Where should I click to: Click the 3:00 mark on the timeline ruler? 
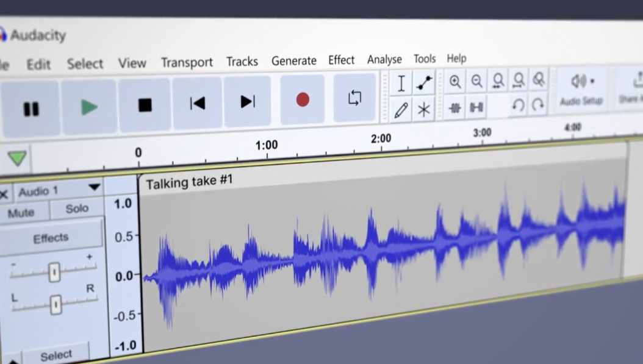tap(482, 132)
